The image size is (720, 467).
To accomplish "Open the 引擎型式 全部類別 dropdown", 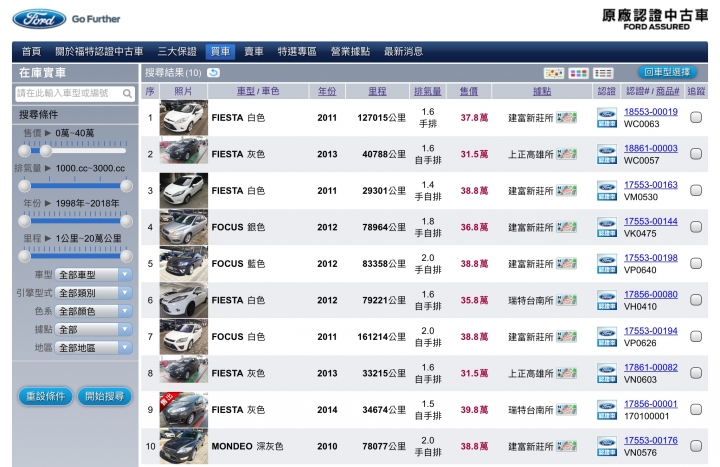I will click(94, 293).
